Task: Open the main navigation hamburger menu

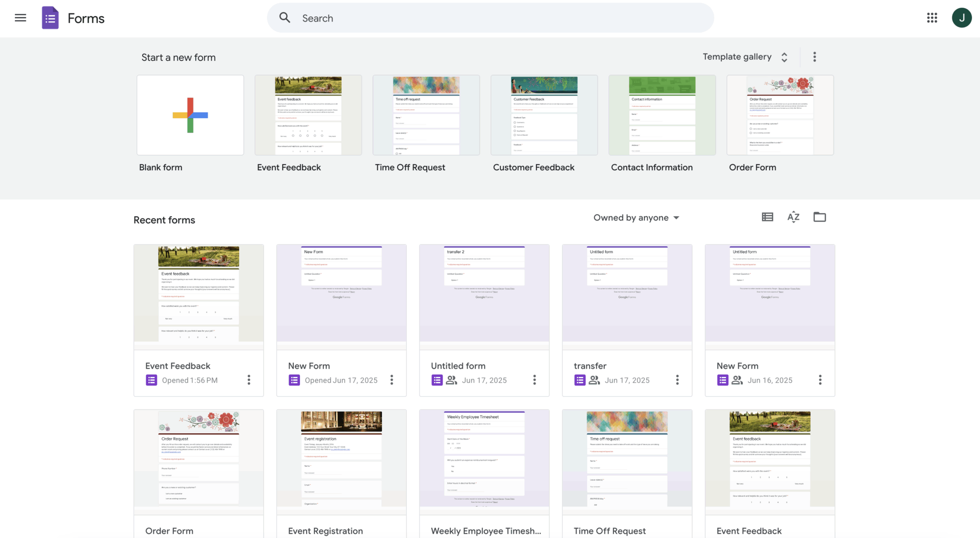Action: [x=20, y=18]
